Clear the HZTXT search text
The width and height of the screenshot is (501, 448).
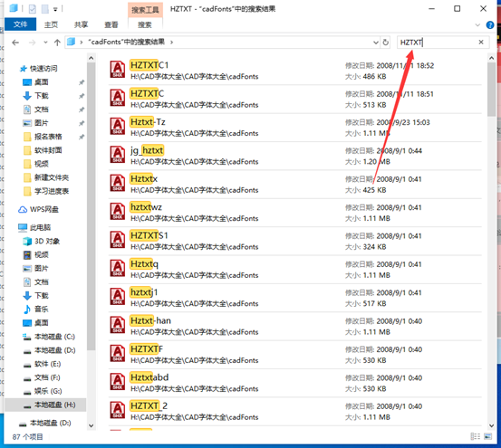click(481, 43)
